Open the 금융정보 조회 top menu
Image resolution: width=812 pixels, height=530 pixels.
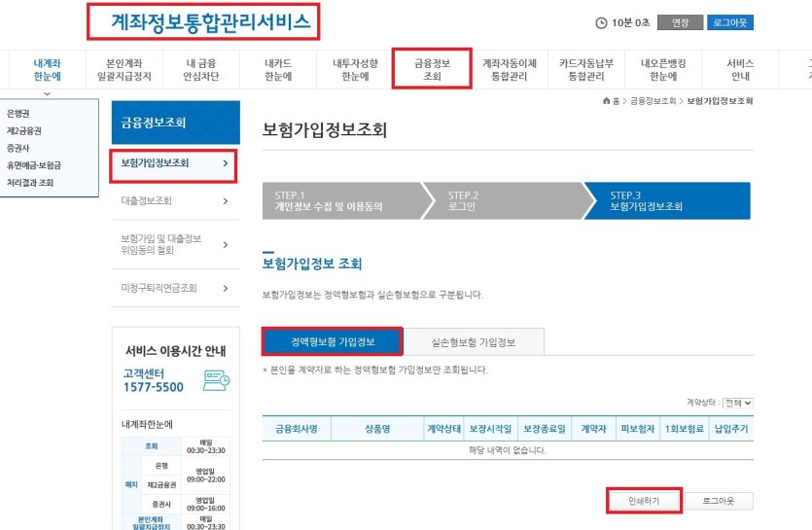[432, 69]
